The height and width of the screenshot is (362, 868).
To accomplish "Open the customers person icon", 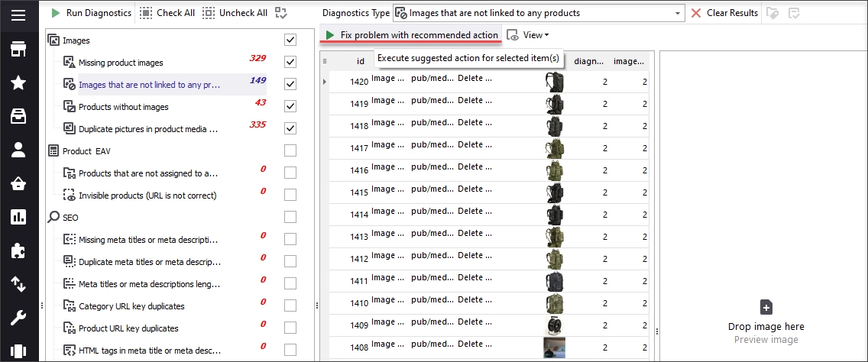I will click(x=18, y=150).
